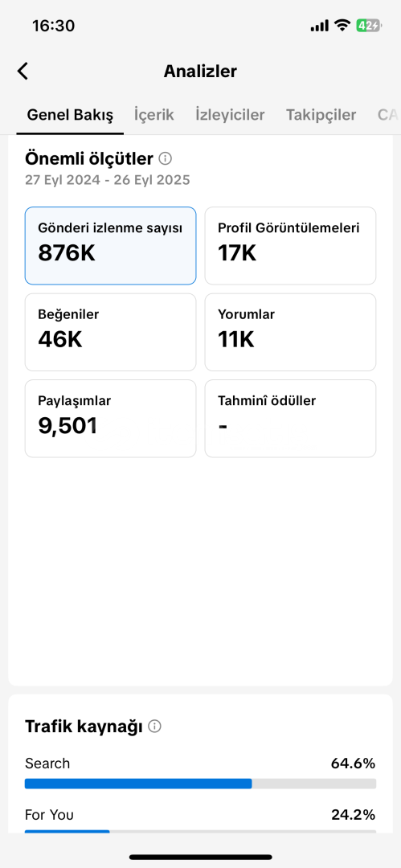The height and width of the screenshot is (868, 401).
Task: Switch to the İçerik tab
Action: tap(154, 115)
